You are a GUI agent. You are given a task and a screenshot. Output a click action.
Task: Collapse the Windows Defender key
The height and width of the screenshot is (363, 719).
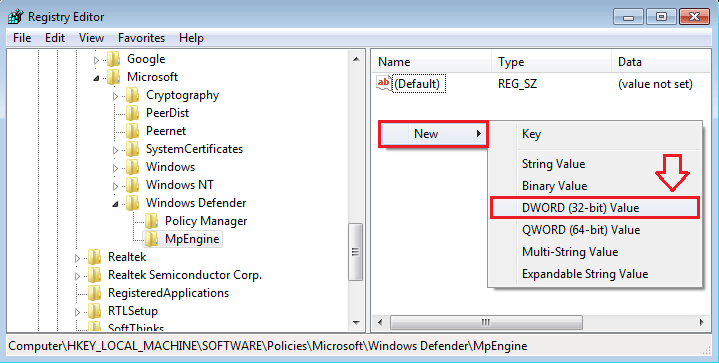(116, 204)
